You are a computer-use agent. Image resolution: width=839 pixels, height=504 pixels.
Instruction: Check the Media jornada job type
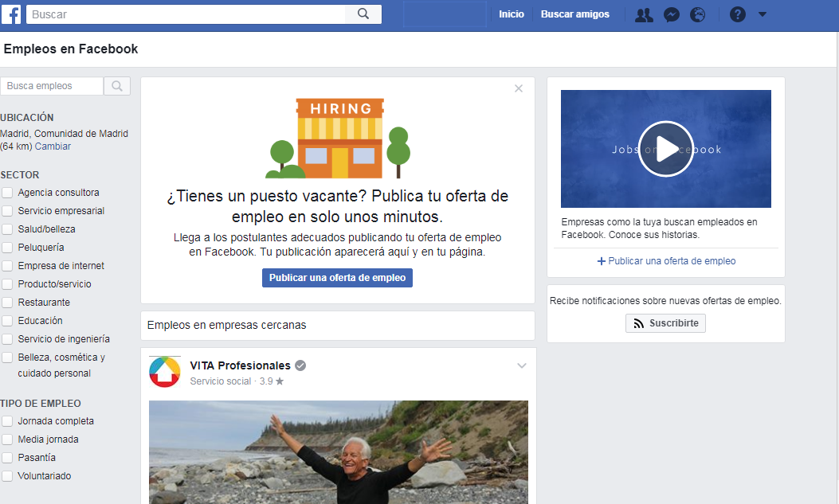pos(7,440)
